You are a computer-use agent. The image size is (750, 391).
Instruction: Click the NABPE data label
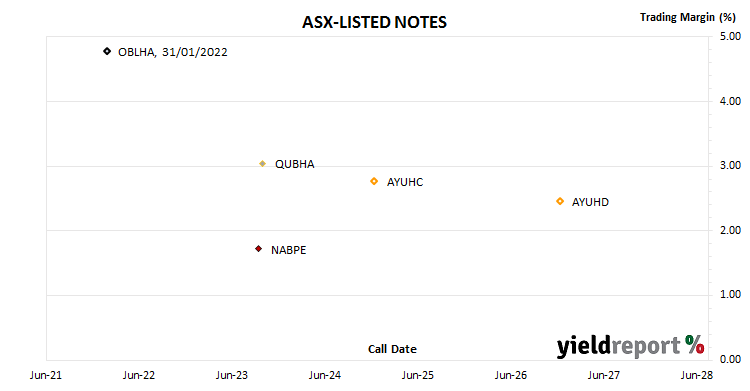[x=288, y=250]
